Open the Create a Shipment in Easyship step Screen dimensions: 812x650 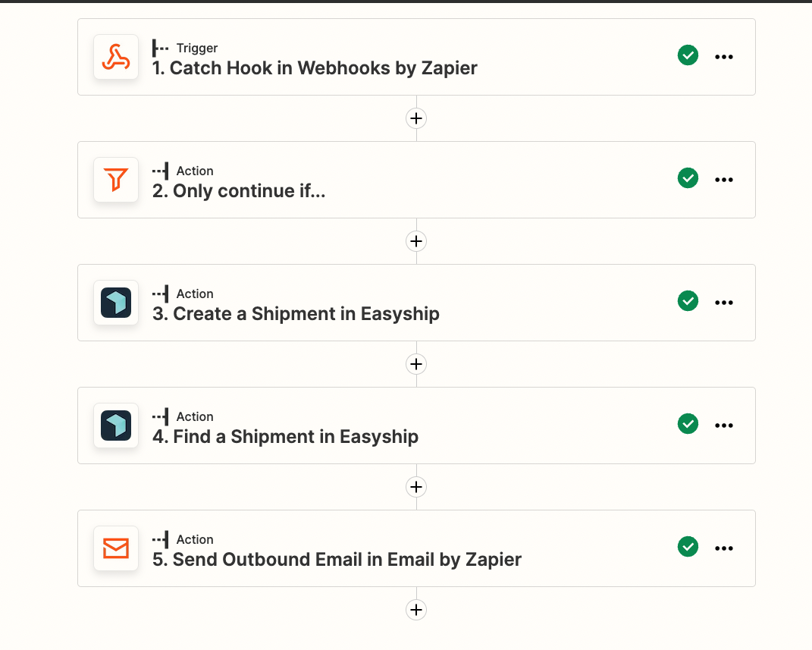416,303
